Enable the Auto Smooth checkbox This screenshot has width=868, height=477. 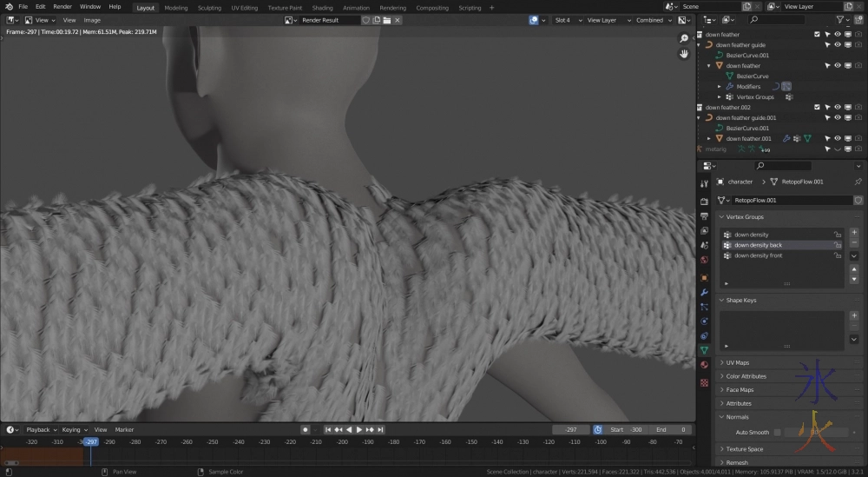[778, 432]
